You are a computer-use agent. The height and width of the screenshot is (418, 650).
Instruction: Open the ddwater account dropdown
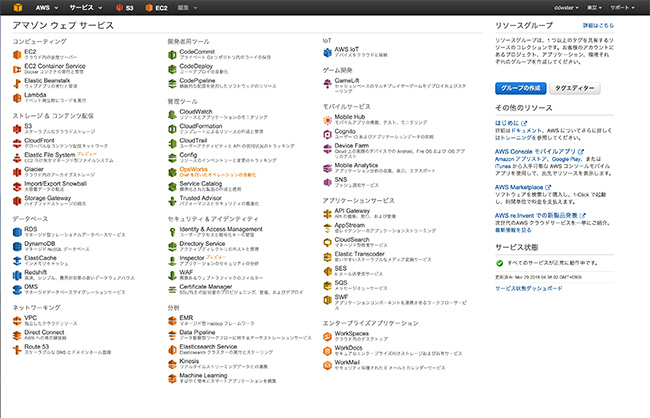[x=566, y=7]
